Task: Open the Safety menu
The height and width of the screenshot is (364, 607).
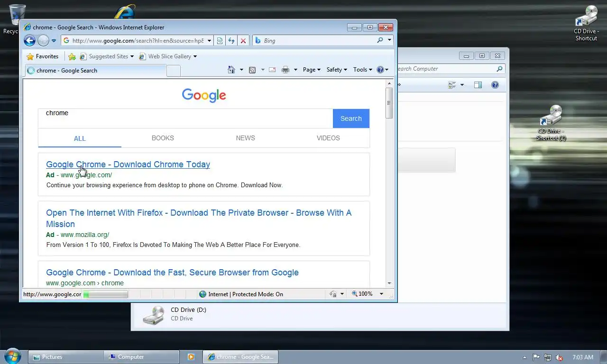Action: pyautogui.click(x=337, y=70)
